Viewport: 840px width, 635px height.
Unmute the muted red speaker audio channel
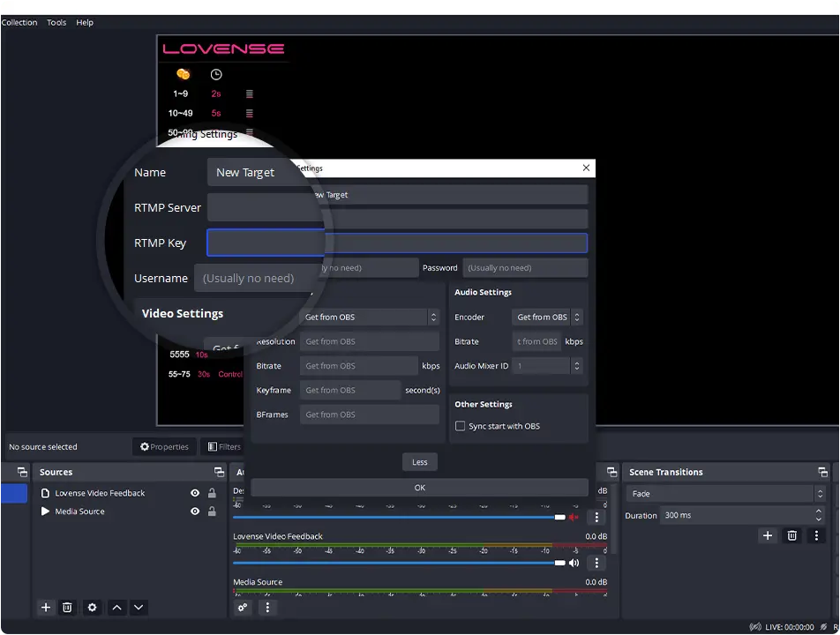tap(574, 517)
